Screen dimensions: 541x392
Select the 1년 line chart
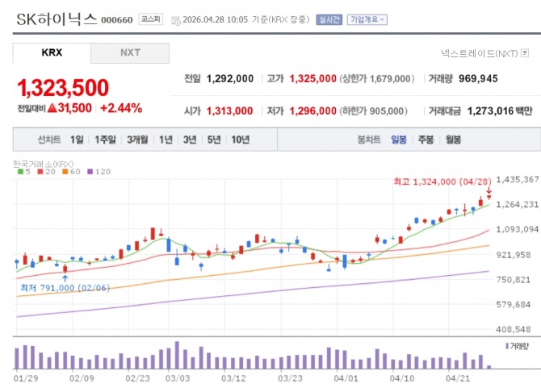click(166, 140)
